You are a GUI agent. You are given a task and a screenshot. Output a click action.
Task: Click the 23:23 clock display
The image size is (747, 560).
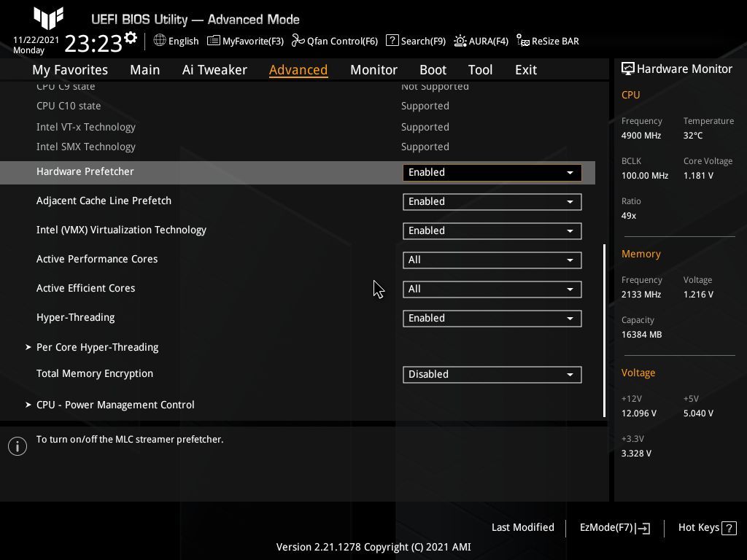click(x=93, y=43)
